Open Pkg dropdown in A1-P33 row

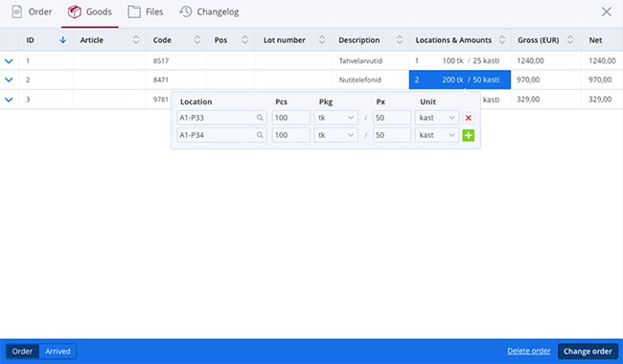coord(335,118)
